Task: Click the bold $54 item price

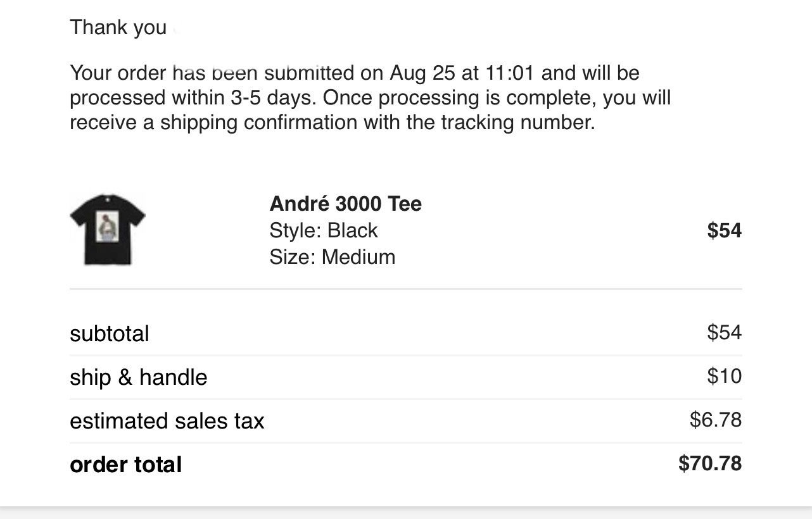Action: [x=724, y=230]
